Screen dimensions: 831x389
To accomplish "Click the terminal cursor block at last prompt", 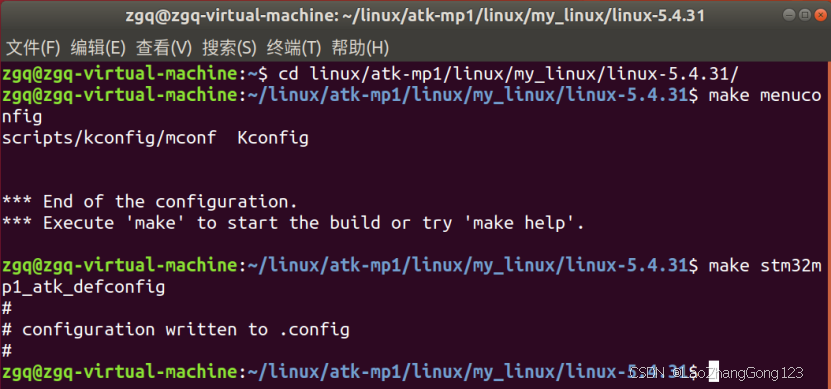I will pyautogui.click(x=713, y=372).
